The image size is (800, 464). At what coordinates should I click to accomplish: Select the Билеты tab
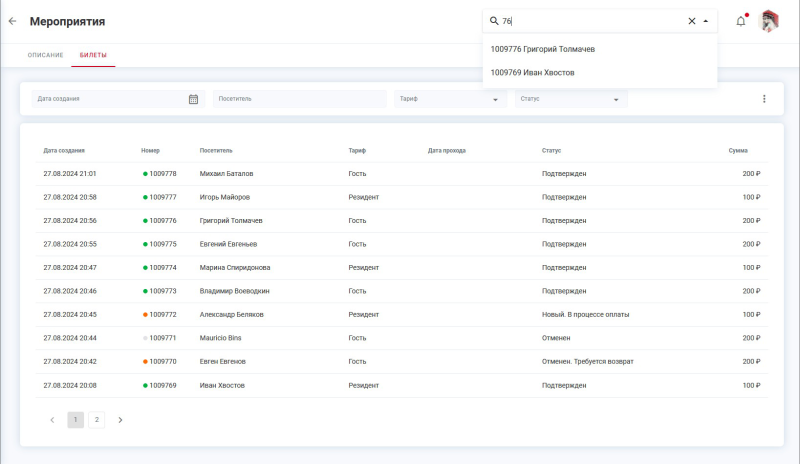click(x=93, y=55)
